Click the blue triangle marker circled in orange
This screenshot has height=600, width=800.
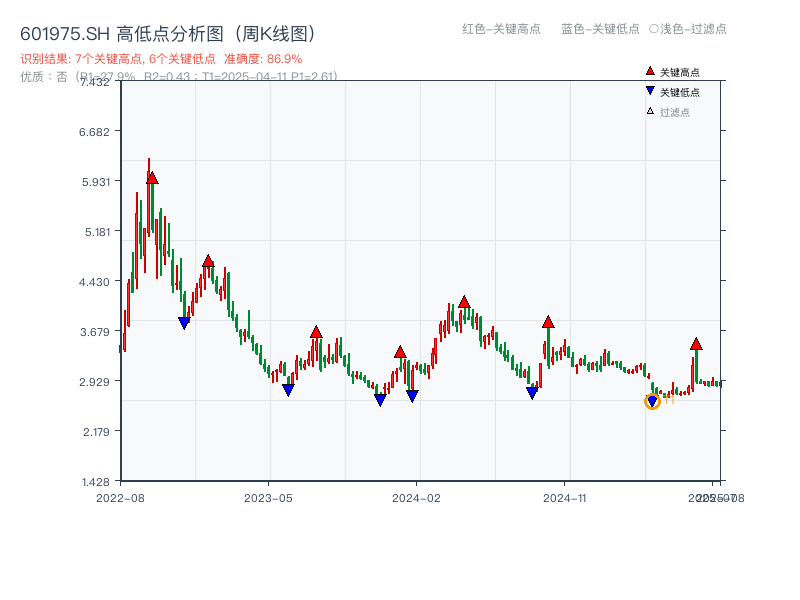(654, 401)
